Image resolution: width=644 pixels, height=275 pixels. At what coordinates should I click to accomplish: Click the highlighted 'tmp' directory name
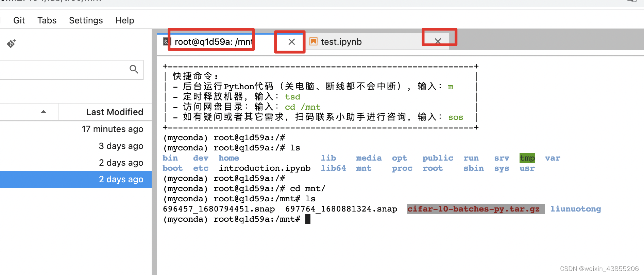click(x=527, y=158)
